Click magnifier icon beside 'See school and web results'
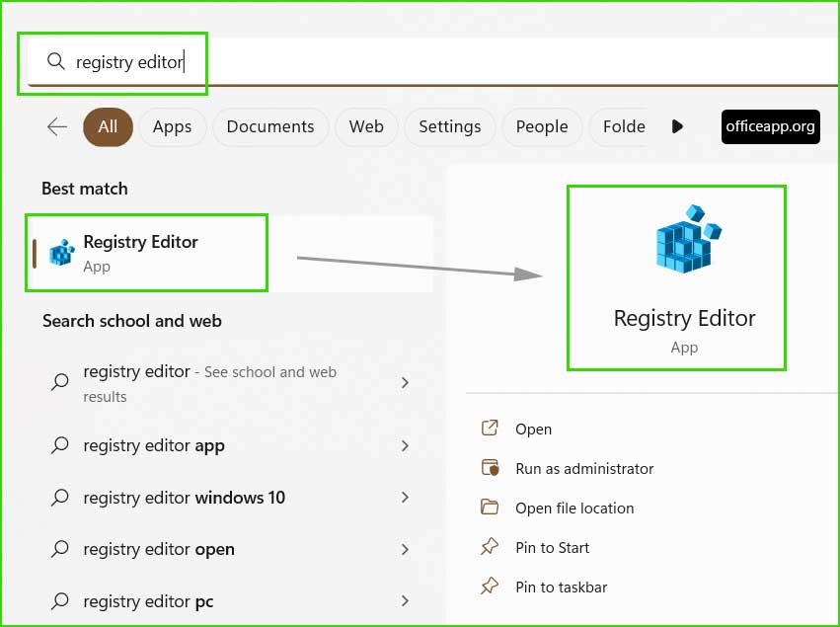 [x=60, y=382]
